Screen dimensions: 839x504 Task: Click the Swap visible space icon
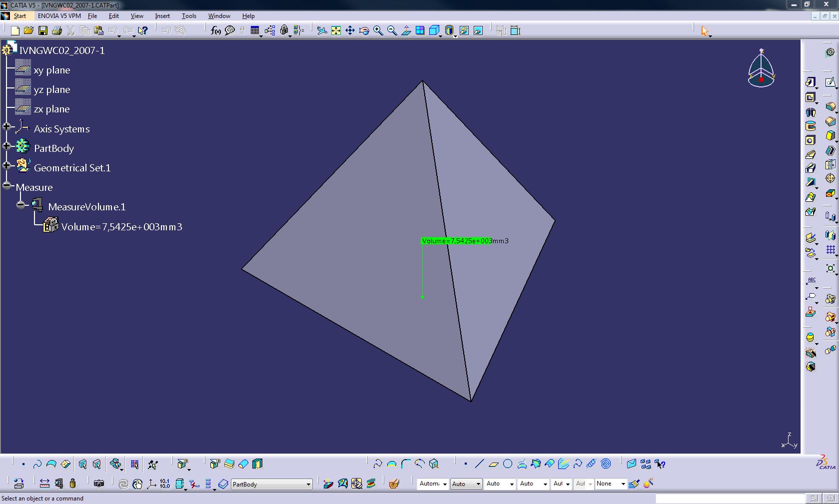coord(478,31)
